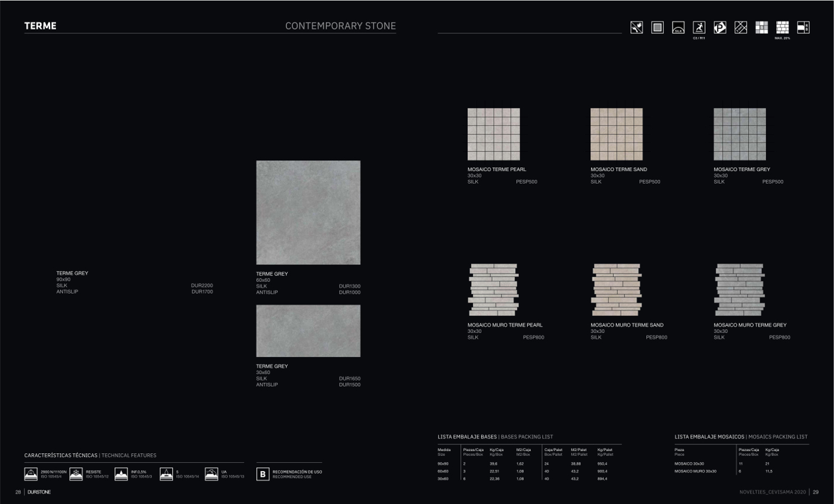Viewport: 834px width, 504px height.
Task: Click the TERME collection title
Action: [41, 26]
